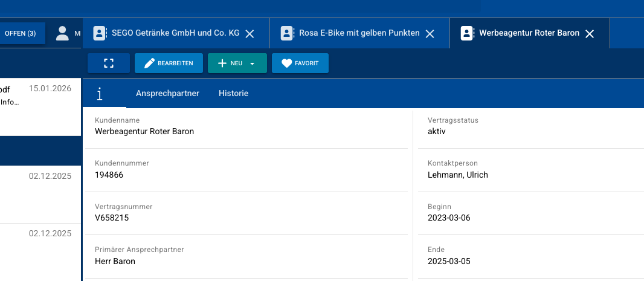
Task: Click the Kontaktperson field Lehmann, Ulrich
Action: click(457, 175)
